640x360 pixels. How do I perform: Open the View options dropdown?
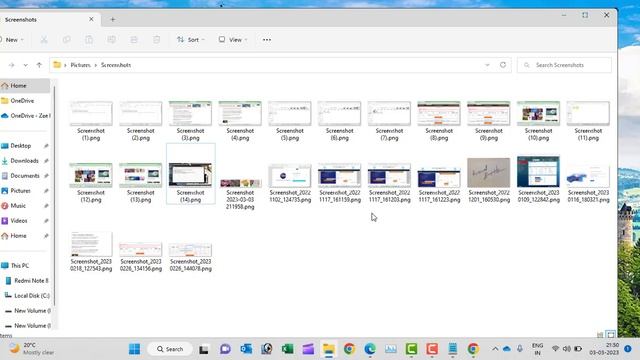[233, 40]
